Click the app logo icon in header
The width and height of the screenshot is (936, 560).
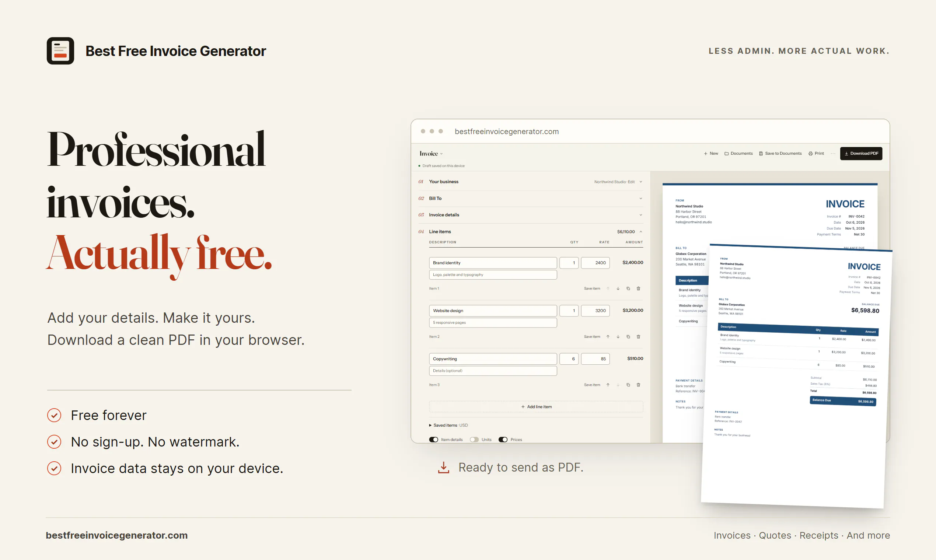[x=60, y=51]
